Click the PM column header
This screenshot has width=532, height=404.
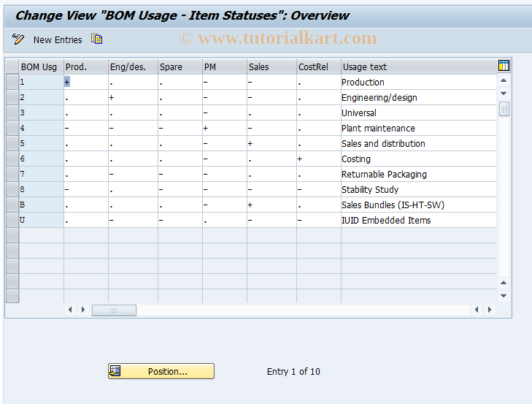tap(225, 66)
